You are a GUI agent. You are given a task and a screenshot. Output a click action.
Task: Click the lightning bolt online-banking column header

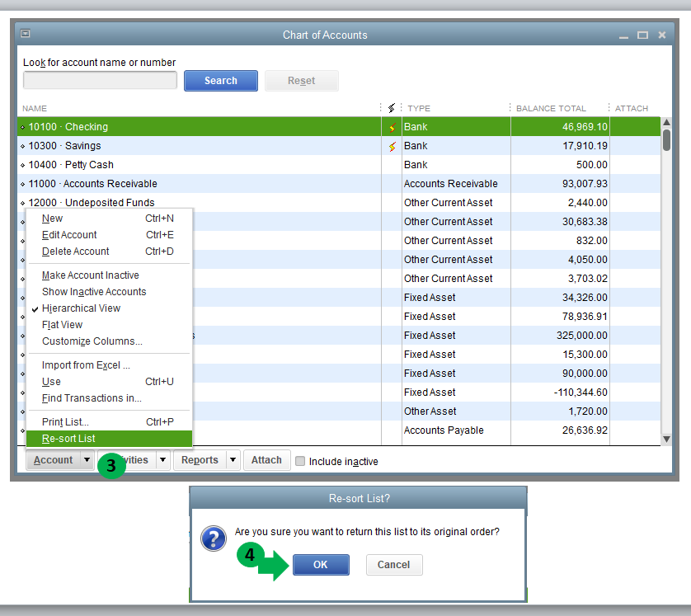[392, 108]
